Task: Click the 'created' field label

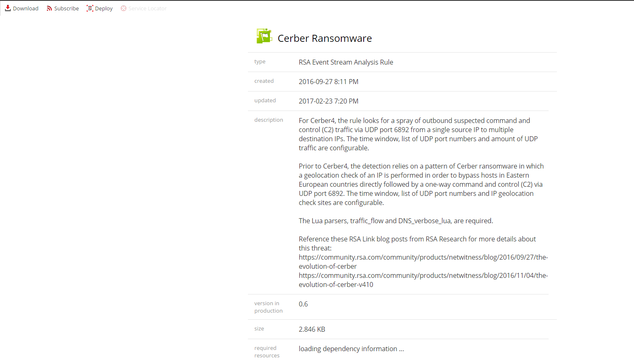Action: (x=264, y=81)
